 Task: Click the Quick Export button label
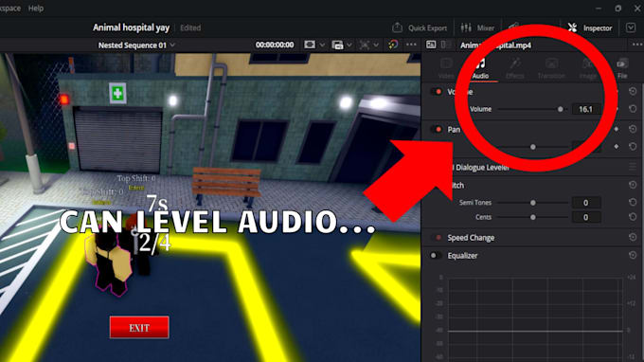pyautogui.click(x=427, y=27)
